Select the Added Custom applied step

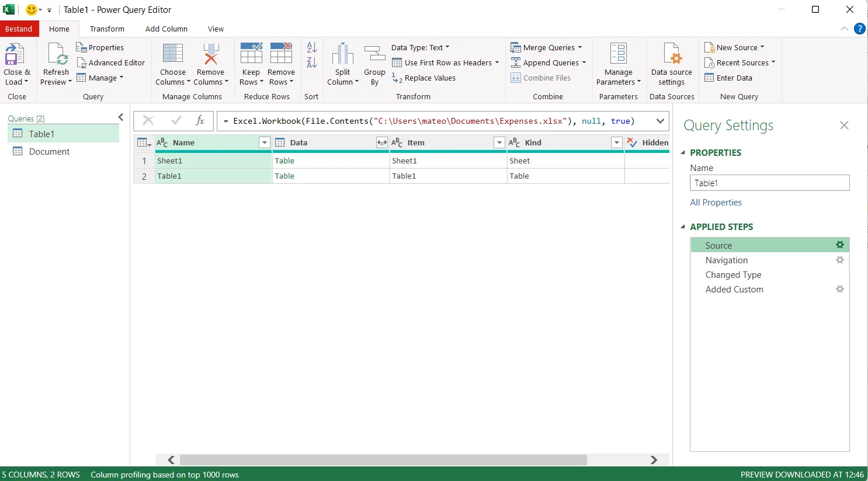pos(734,289)
